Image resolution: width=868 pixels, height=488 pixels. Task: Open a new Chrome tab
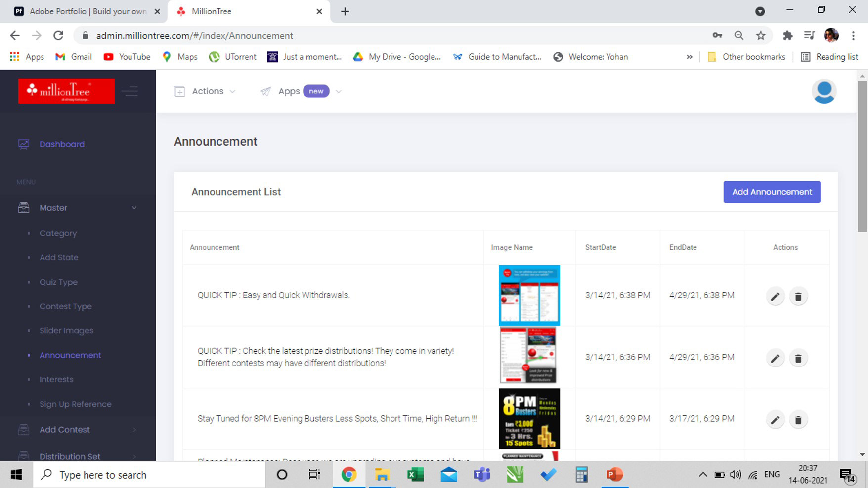tap(345, 11)
